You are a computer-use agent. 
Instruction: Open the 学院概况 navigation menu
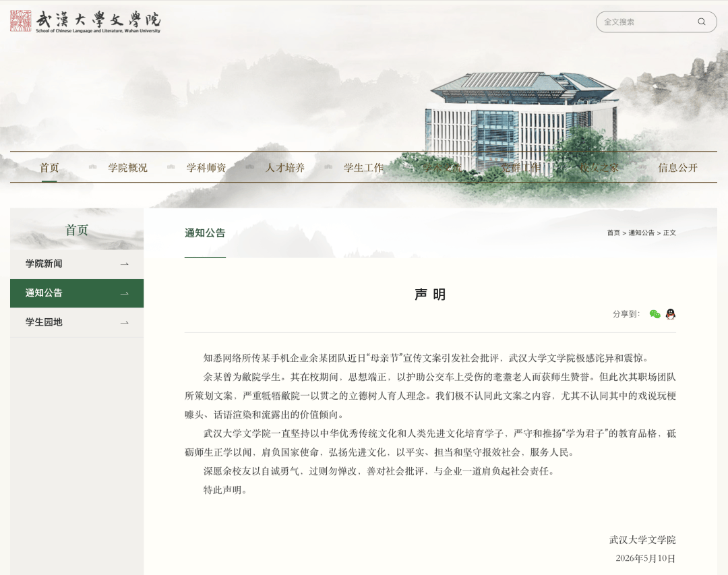pos(127,168)
